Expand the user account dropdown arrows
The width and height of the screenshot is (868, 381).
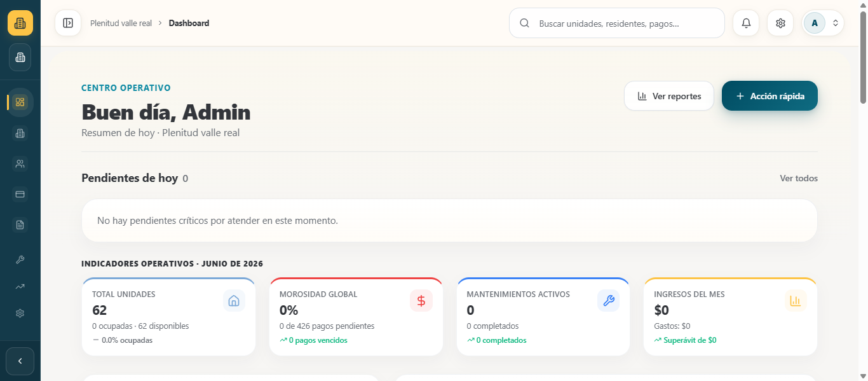tap(836, 23)
